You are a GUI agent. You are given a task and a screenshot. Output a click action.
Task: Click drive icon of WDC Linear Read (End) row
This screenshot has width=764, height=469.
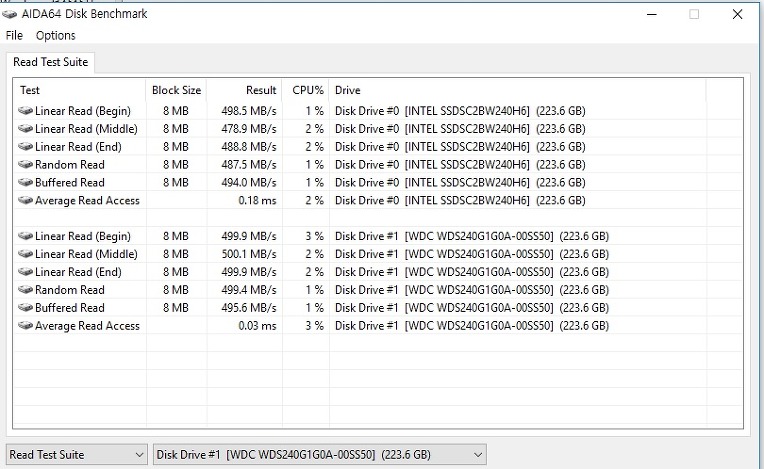pyautogui.click(x=25, y=272)
